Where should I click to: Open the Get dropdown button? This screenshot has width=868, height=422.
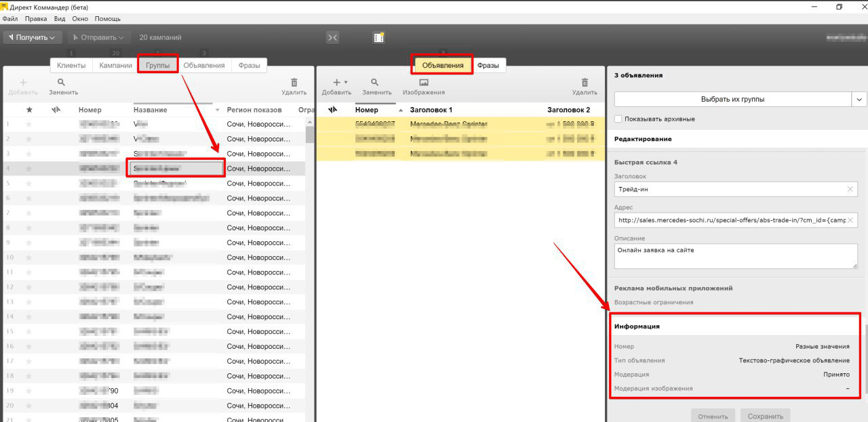[x=32, y=38]
